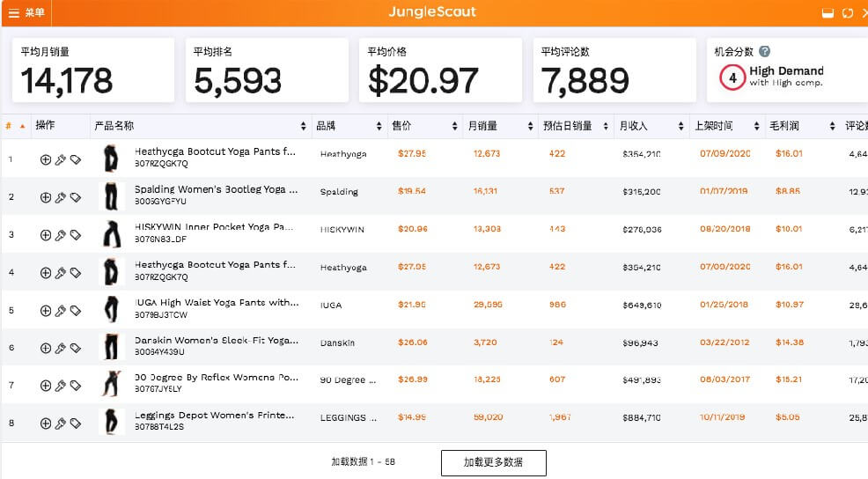This screenshot has height=479, width=868.
Task: Select ASIN B079BJ3TCW under IUGA product
Action: (161, 314)
